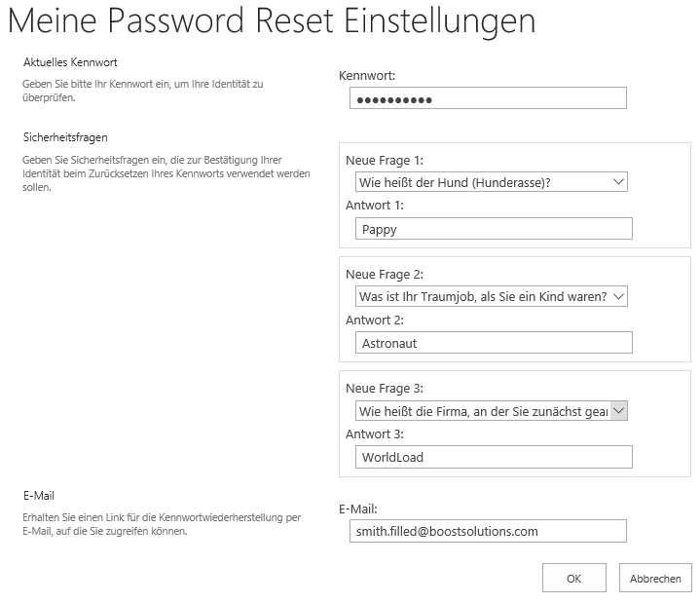Click the E-Mail section heading on the left
The width and height of the screenshot is (700, 603).
point(39,496)
